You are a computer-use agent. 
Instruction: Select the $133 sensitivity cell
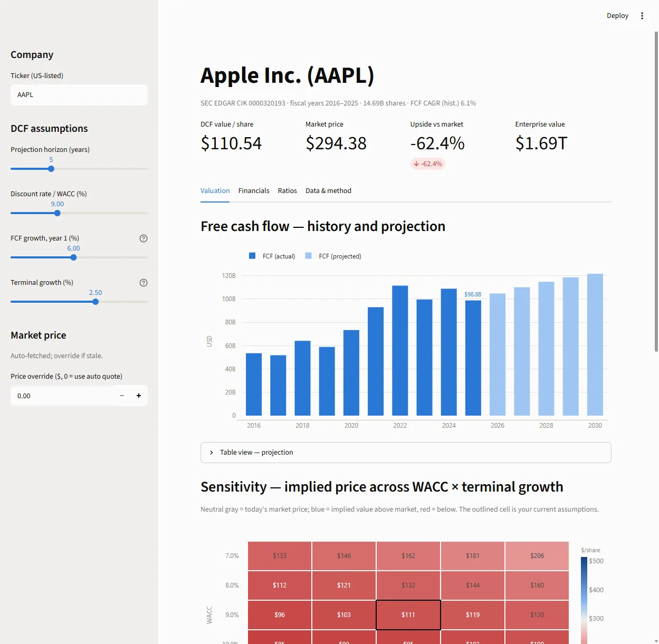click(280, 556)
